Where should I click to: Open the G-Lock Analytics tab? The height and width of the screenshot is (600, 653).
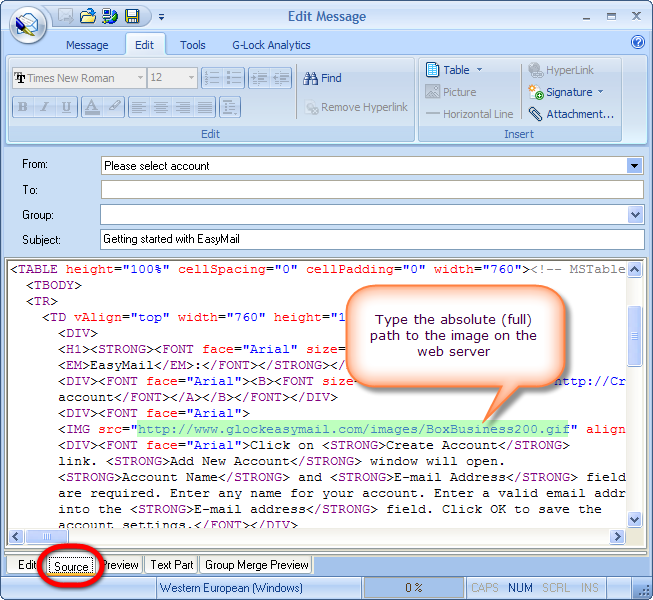(x=271, y=45)
